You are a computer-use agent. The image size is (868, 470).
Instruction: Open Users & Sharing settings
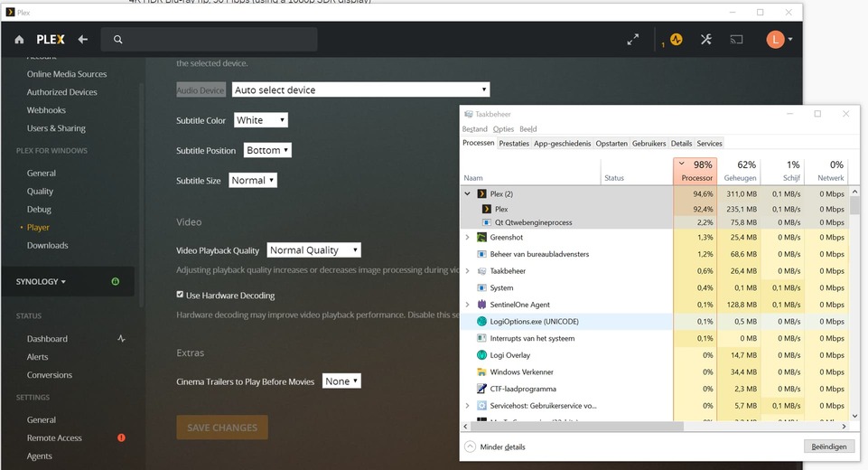56,128
